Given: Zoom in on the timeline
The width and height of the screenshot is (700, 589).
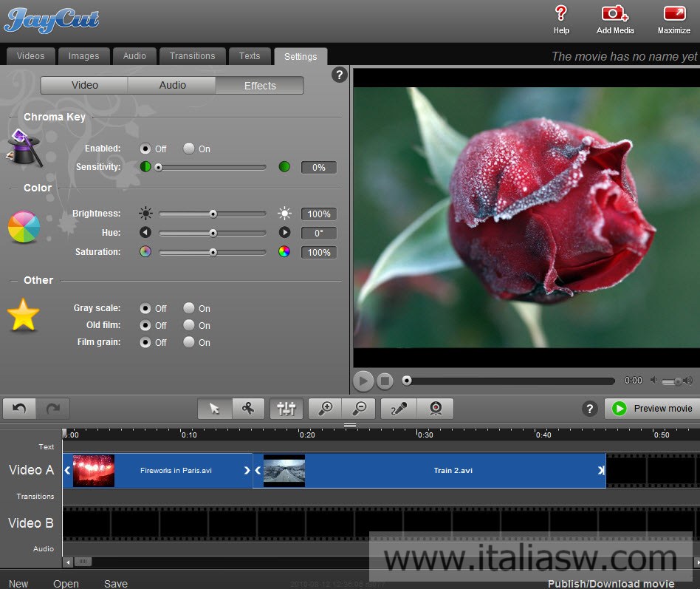Looking at the screenshot, I should (325, 409).
